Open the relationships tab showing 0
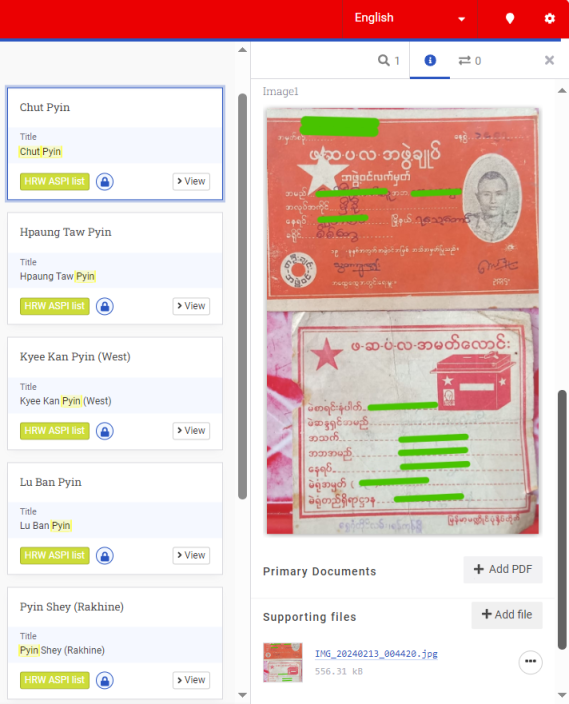Viewport: 569px width, 704px height. [x=470, y=61]
